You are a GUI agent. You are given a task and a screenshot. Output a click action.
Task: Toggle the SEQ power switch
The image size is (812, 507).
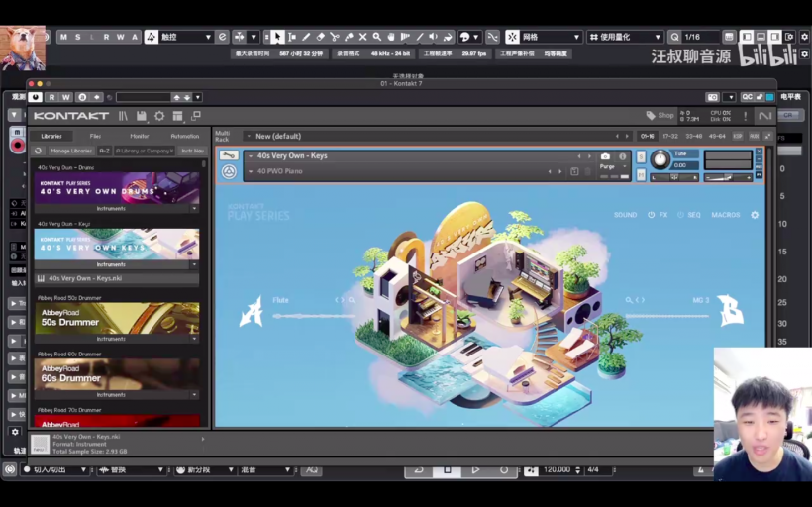point(680,215)
